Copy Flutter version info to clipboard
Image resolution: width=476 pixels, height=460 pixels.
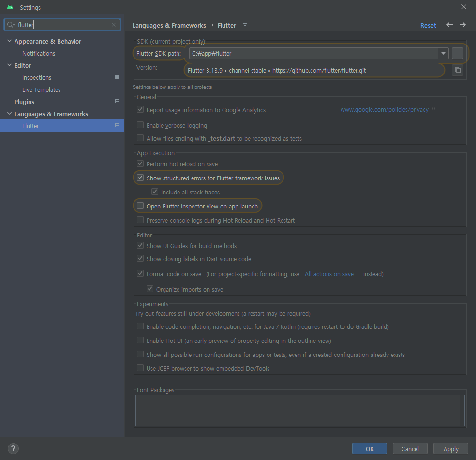(x=458, y=71)
